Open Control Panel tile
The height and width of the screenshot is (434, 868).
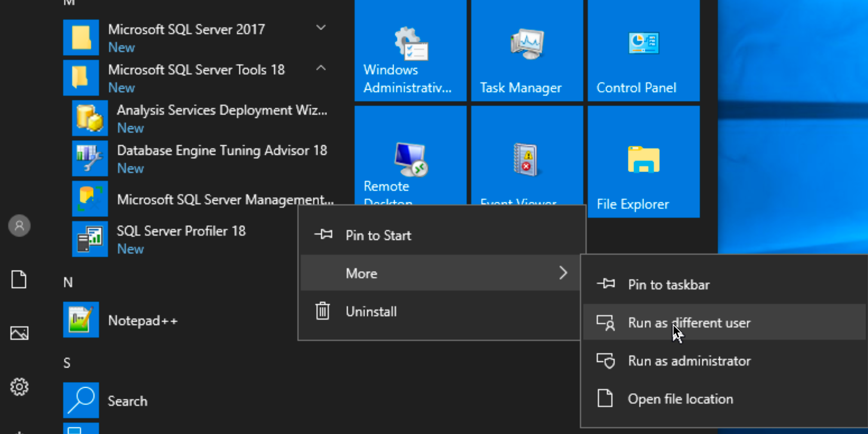pyautogui.click(x=643, y=51)
